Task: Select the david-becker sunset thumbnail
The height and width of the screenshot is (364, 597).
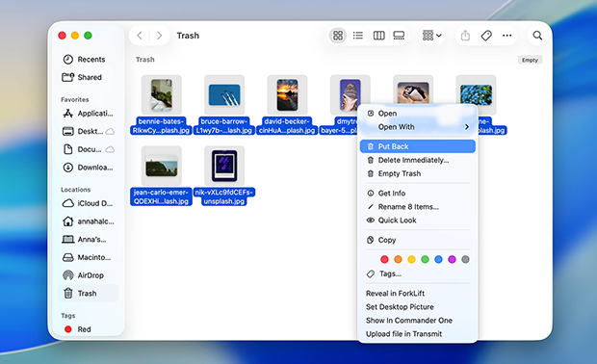Action: pos(287,94)
